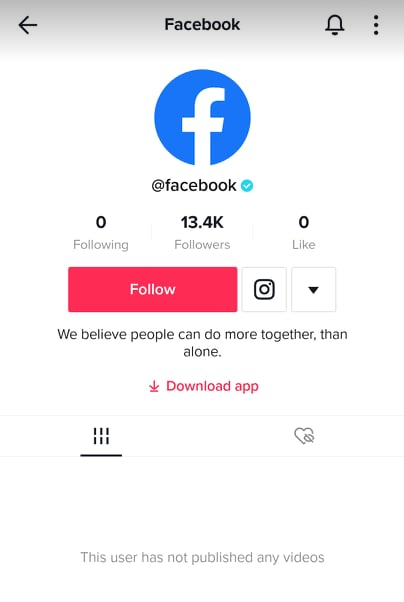The height and width of the screenshot is (602, 404).
Task: Go back using the arrow icon
Action: (x=28, y=25)
